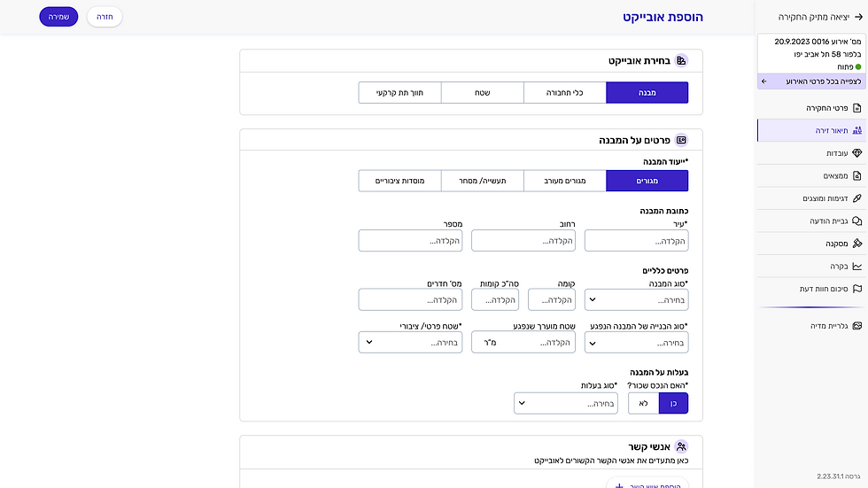Open ממצאים via its sidebar icon

856,176
